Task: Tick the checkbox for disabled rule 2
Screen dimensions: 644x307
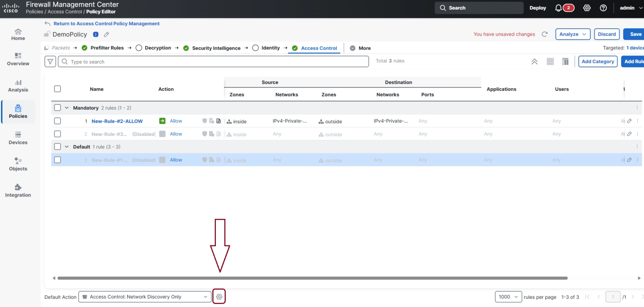Action: [58, 134]
